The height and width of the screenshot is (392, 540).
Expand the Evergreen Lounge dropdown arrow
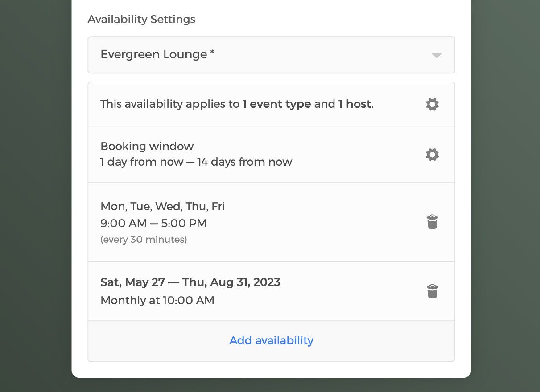coord(437,55)
